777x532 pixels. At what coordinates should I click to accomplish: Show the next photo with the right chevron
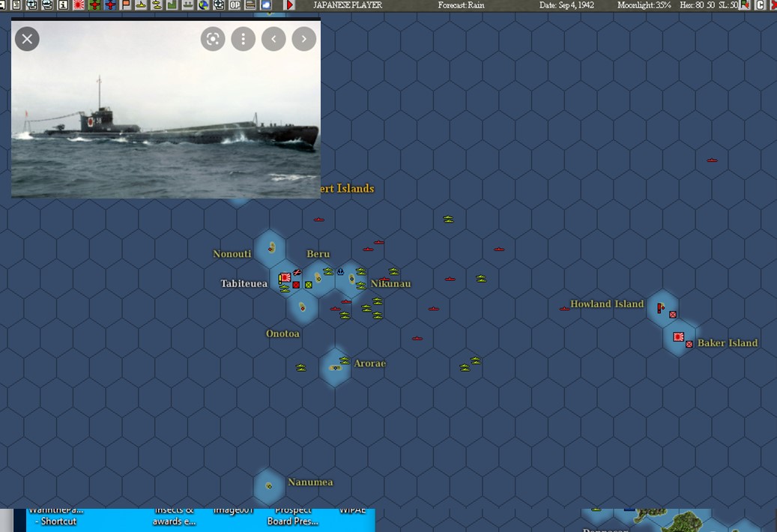303,38
